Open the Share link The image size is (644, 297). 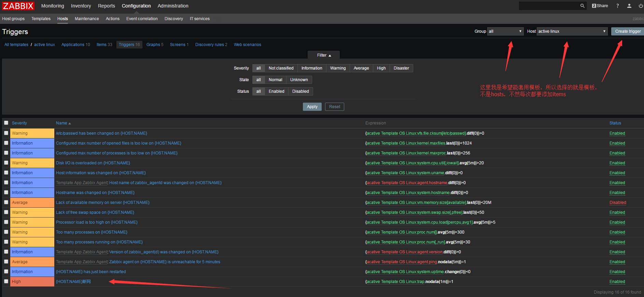point(600,6)
